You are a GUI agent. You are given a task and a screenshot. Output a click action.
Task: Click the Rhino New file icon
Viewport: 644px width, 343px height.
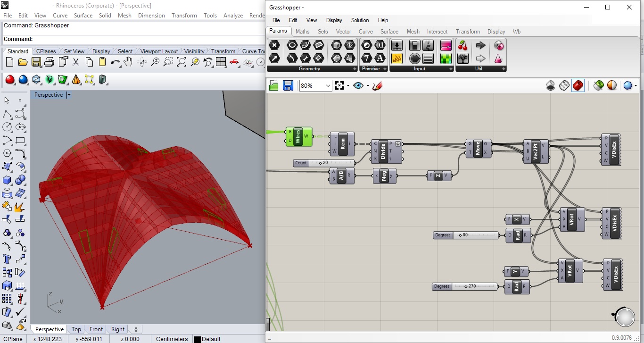pyautogui.click(x=9, y=62)
